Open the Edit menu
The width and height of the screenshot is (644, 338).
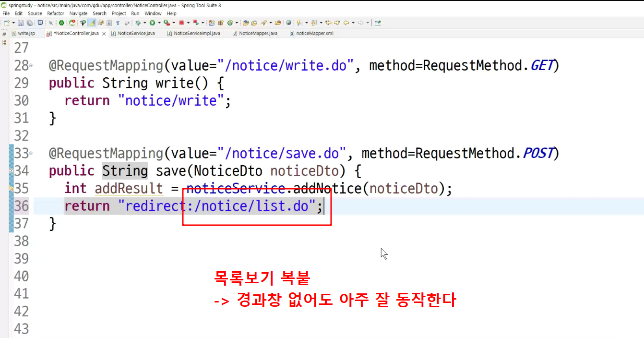pyautogui.click(x=19, y=13)
